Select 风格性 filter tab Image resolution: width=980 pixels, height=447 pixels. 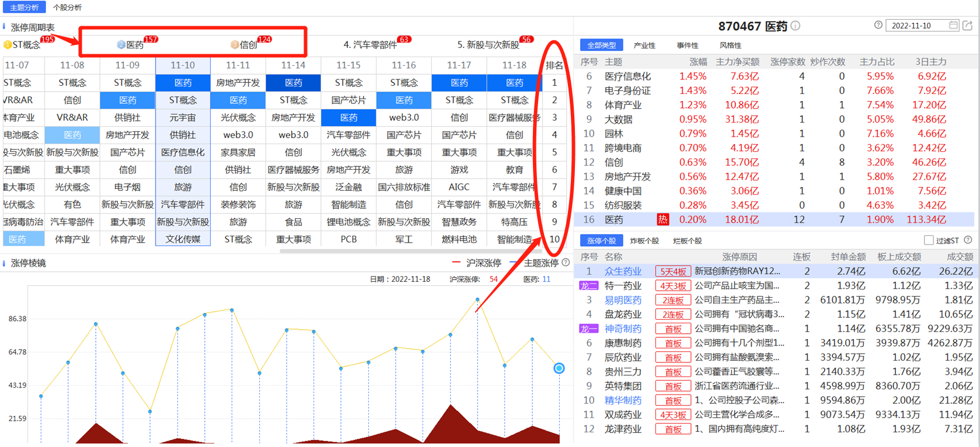coord(730,45)
